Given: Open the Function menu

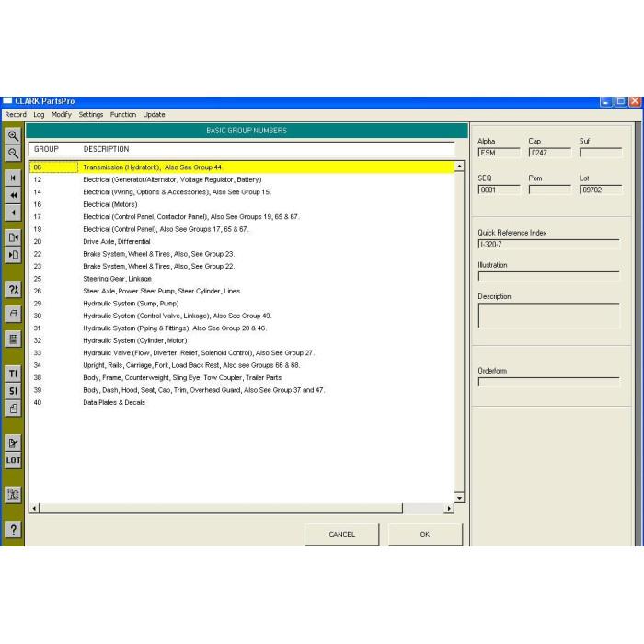Looking at the screenshot, I should coord(122,115).
